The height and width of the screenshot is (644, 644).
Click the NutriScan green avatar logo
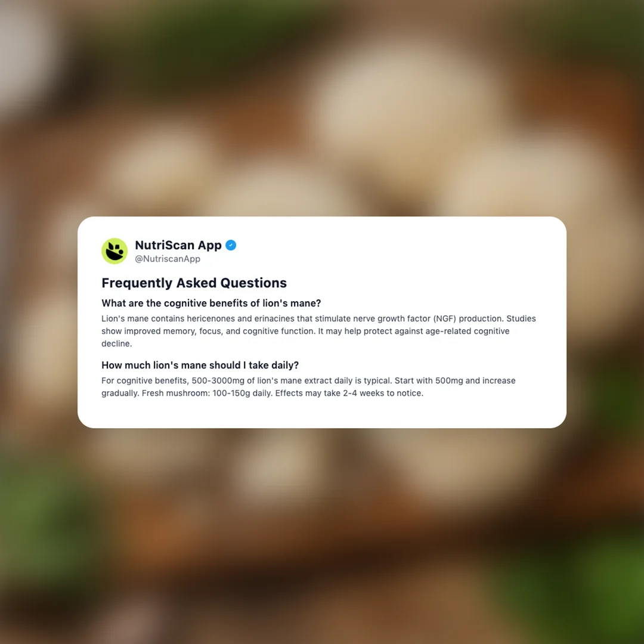tap(114, 251)
